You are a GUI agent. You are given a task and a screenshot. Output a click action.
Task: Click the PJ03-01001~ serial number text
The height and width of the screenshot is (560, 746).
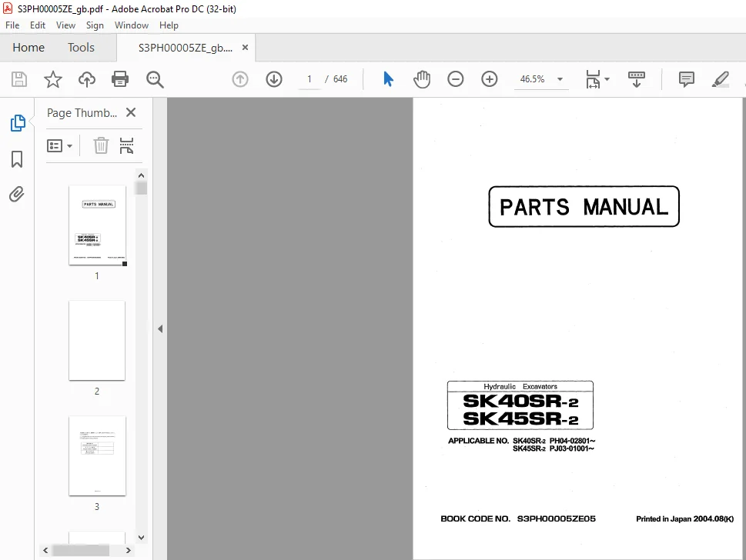(x=572, y=448)
